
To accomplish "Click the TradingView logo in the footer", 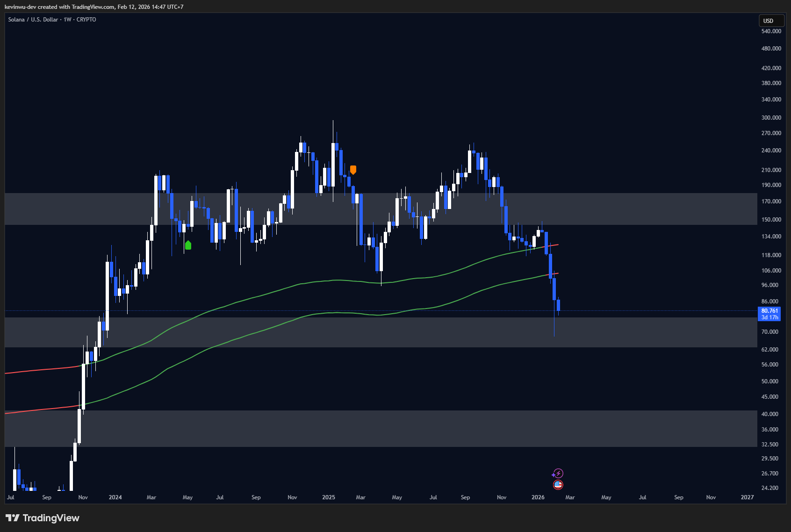I will (x=43, y=518).
